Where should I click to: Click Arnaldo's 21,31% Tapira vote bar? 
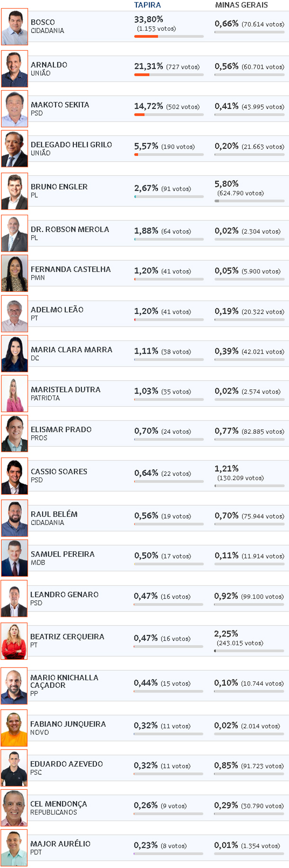[x=169, y=74]
